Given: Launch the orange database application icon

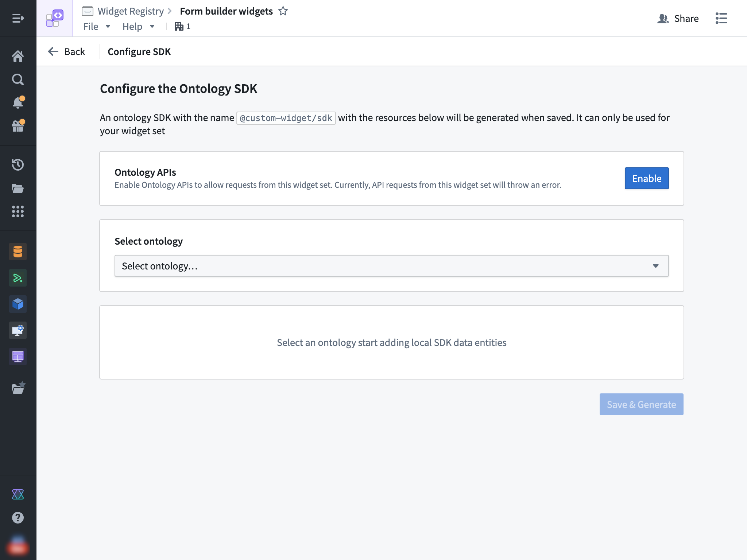Looking at the screenshot, I should 18,251.
